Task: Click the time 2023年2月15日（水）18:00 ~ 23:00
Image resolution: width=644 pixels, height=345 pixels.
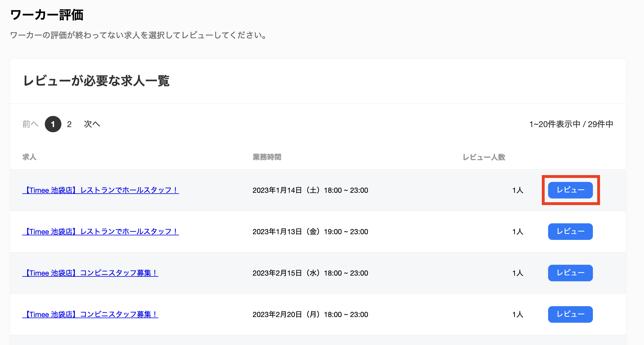Action: point(310,273)
